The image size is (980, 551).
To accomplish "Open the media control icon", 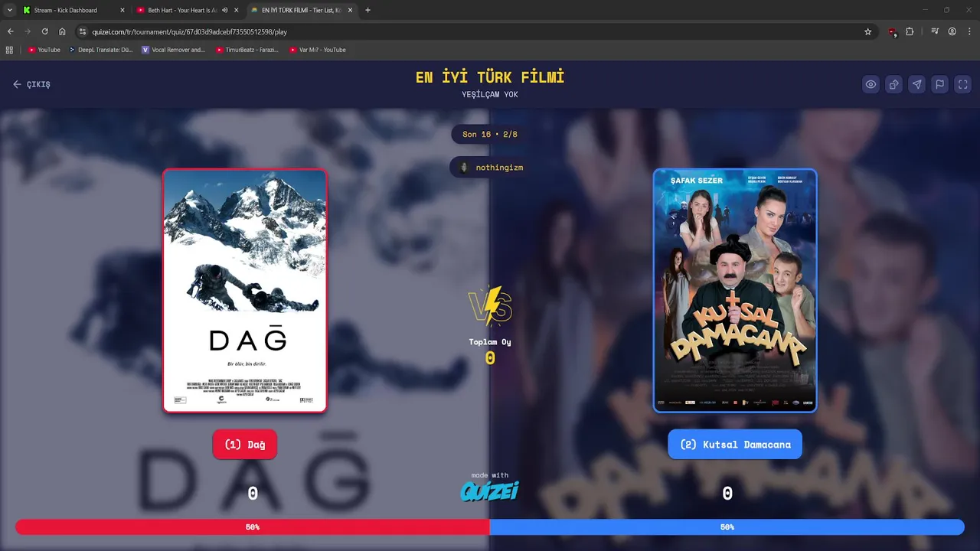I will coord(935,31).
